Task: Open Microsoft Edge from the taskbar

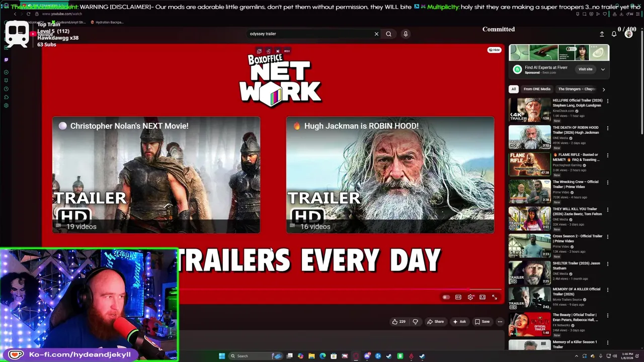Action: (323, 356)
